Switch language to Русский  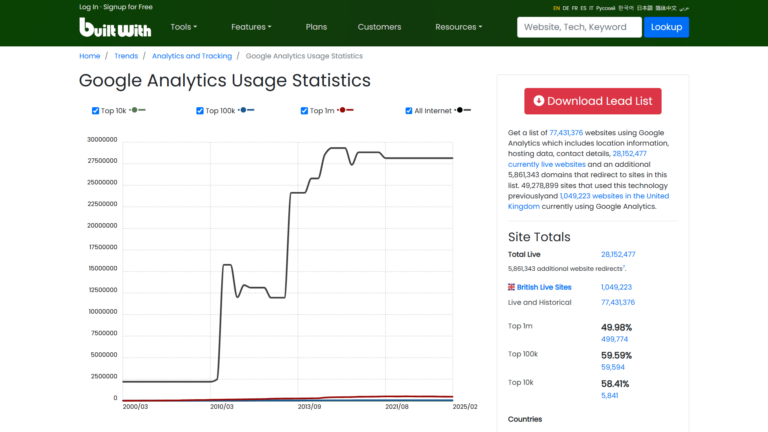pyautogui.click(x=605, y=8)
